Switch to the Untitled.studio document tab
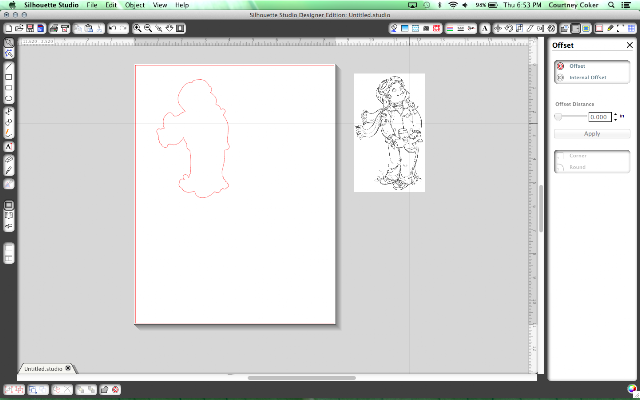The width and height of the screenshot is (640, 400). pyautogui.click(x=43, y=369)
